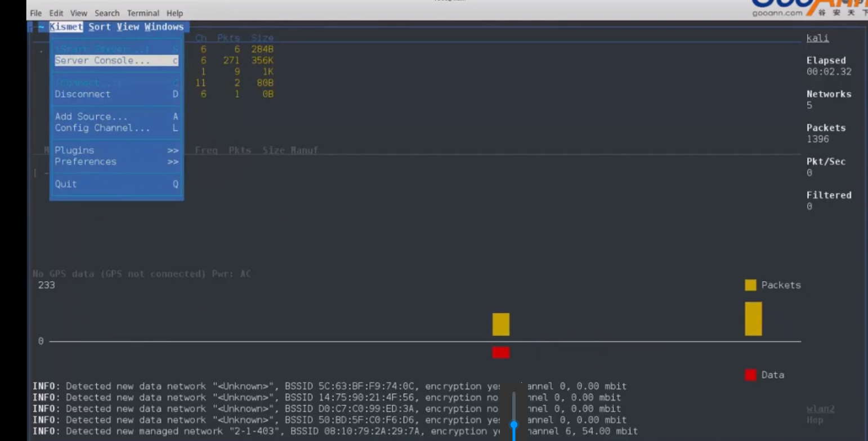This screenshot has width=868, height=441.
Task: Click the Networks label in info panel
Action: [829, 94]
